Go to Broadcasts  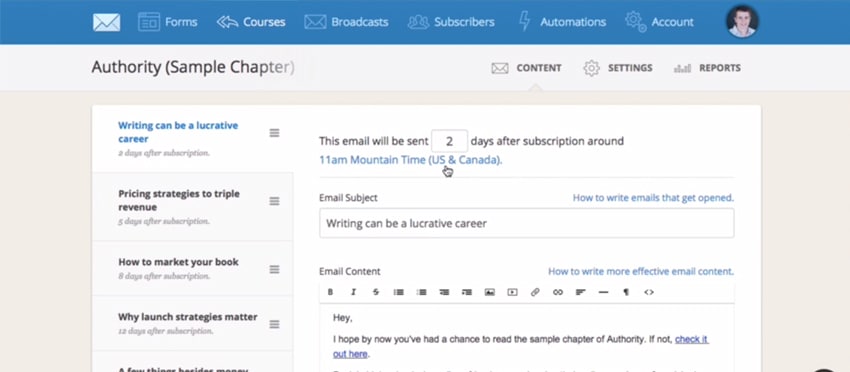(x=346, y=22)
